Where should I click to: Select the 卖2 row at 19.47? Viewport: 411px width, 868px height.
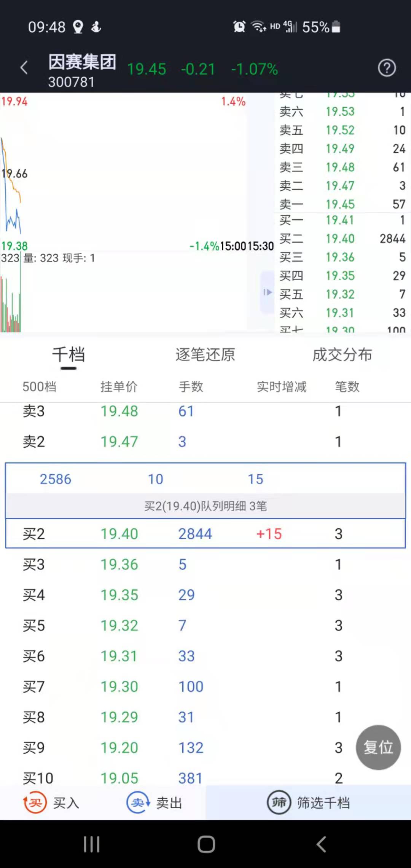click(x=205, y=442)
